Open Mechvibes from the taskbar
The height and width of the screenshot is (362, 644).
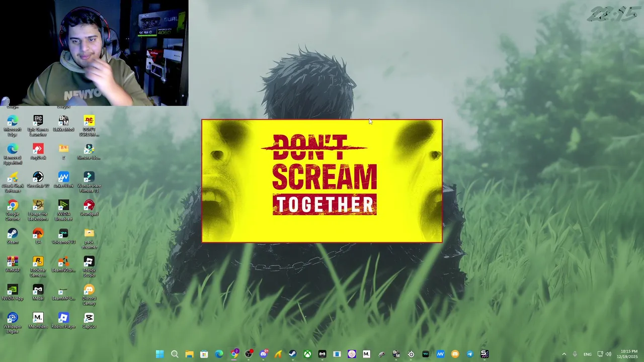[366, 354]
